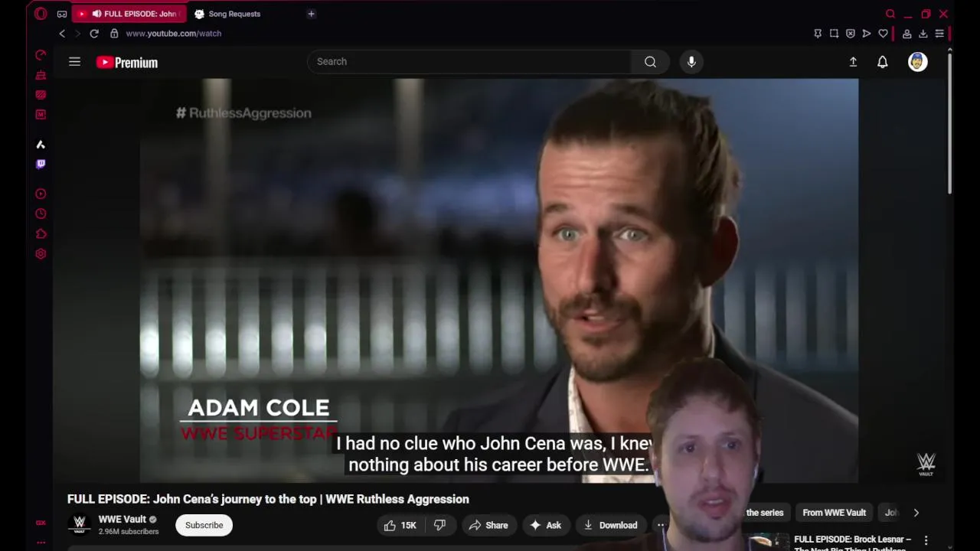Open the YouTube upload create icon
This screenshot has height=551, width=980.
[x=853, y=62]
